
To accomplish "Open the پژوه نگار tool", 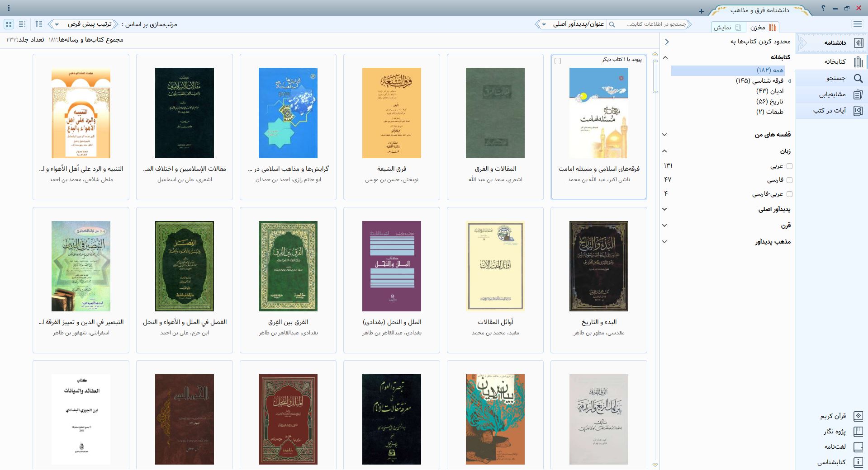I will (x=842, y=432).
